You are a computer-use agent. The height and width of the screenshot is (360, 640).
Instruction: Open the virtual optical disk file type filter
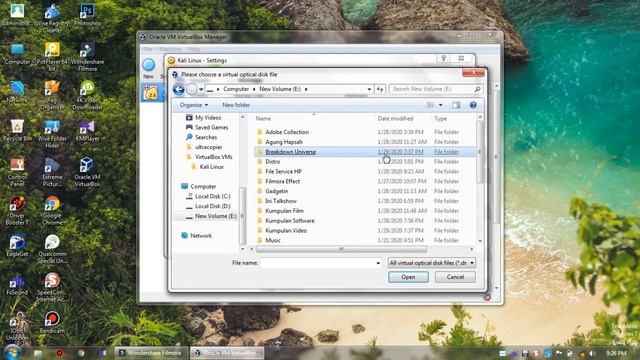tap(431, 263)
